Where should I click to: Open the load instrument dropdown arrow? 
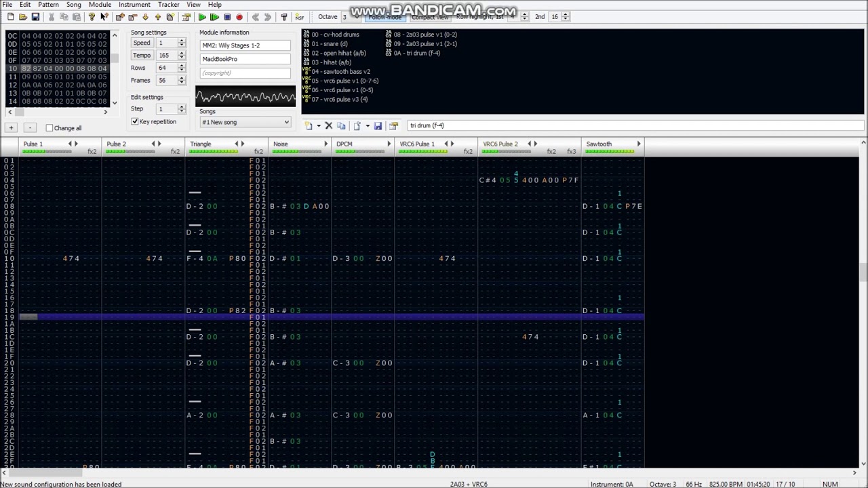[367, 125]
